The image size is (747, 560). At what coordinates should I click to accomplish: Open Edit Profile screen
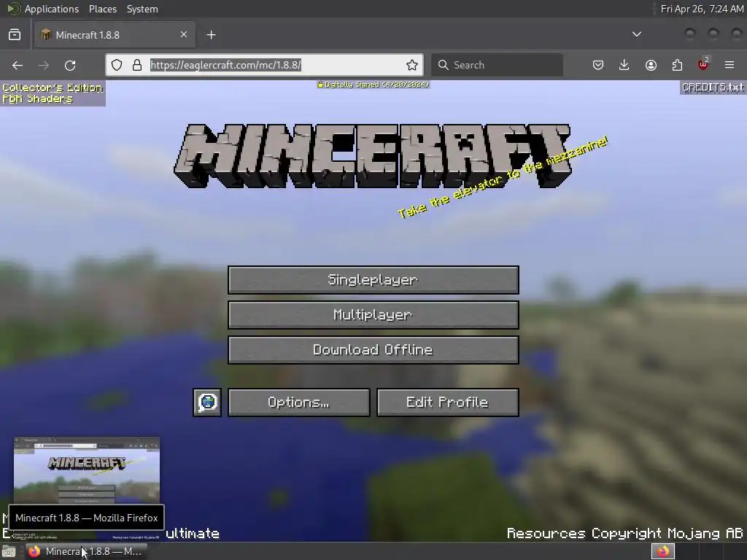[448, 402]
